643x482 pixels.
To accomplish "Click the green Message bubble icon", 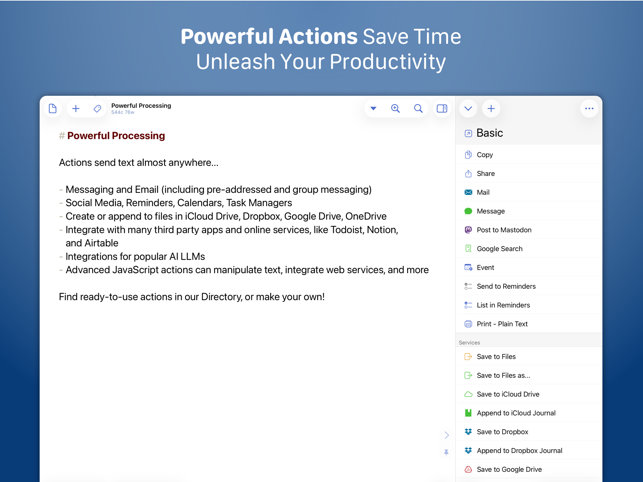I will click(x=468, y=211).
